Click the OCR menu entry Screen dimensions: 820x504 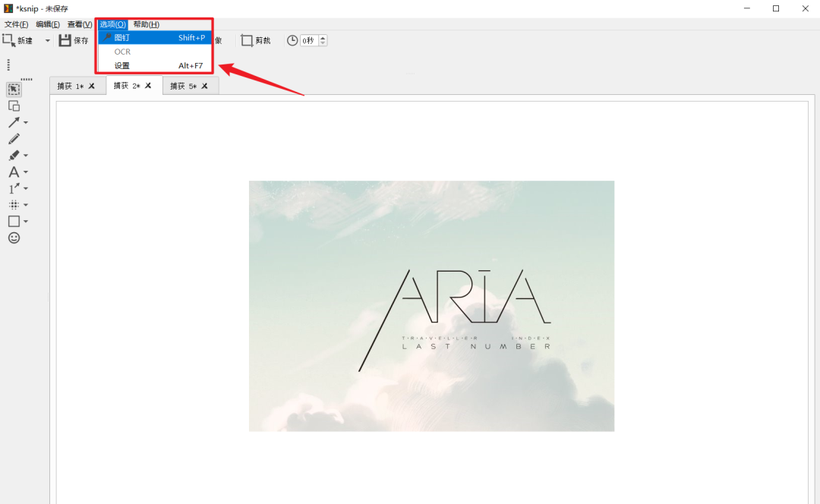click(155, 52)
